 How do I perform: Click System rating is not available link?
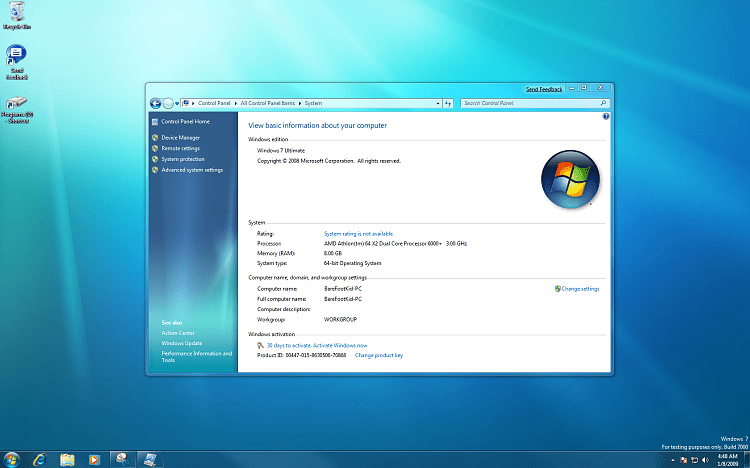[358, 234]
